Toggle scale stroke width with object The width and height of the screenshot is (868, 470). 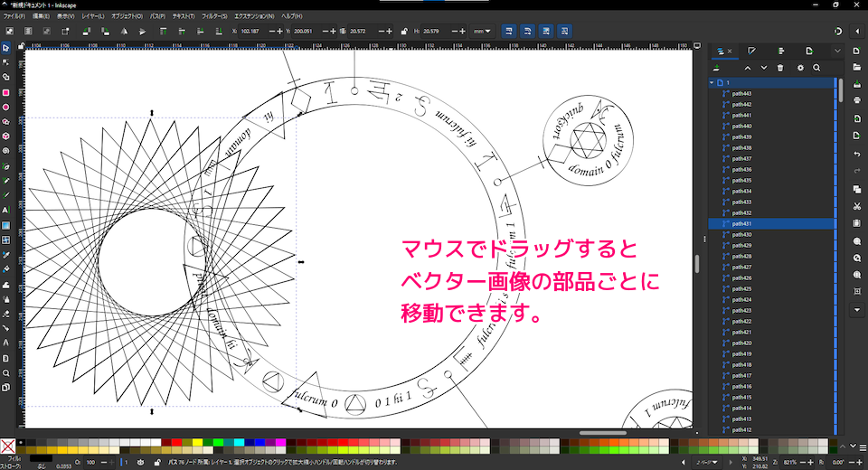click(509, 32)
